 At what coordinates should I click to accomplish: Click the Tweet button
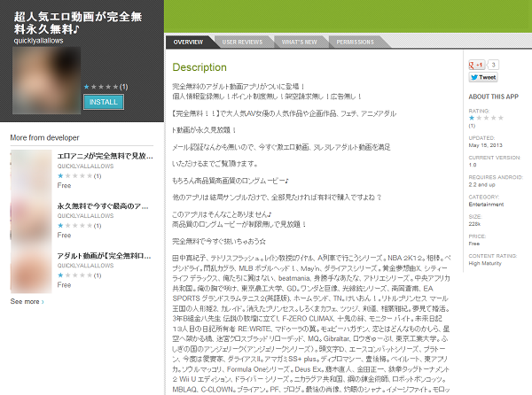pos(483,77)
